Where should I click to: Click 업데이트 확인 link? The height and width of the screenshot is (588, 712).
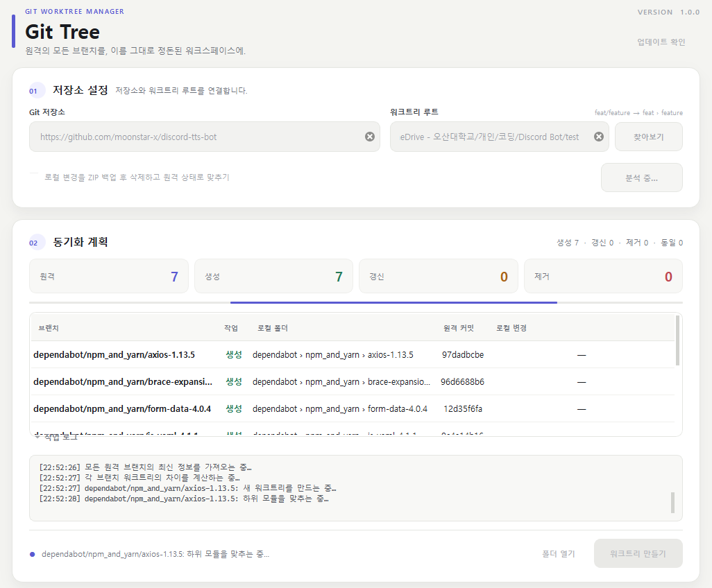point(661,42)
